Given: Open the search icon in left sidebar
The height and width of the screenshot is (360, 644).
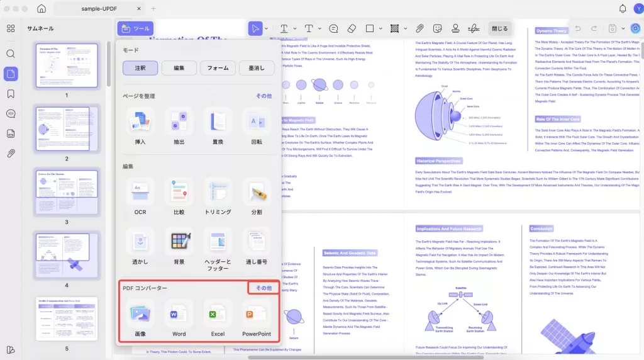Looking at the screenshot, I should [x=11, y=54].
